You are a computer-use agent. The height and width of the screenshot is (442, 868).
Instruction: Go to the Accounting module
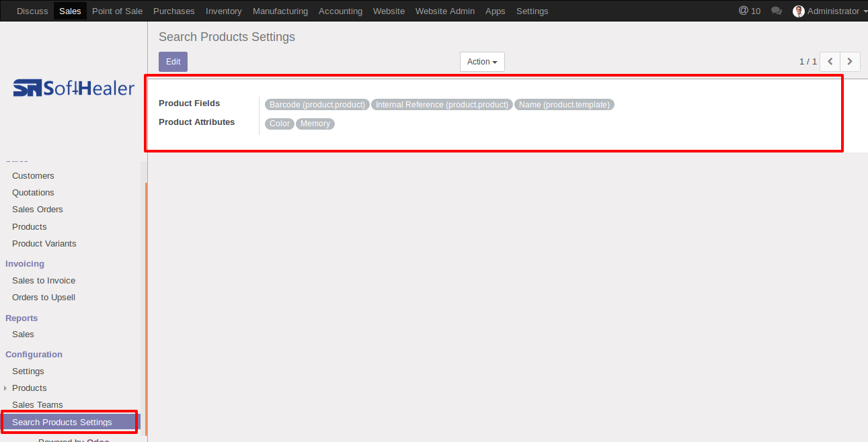click(x=340, y=11)
